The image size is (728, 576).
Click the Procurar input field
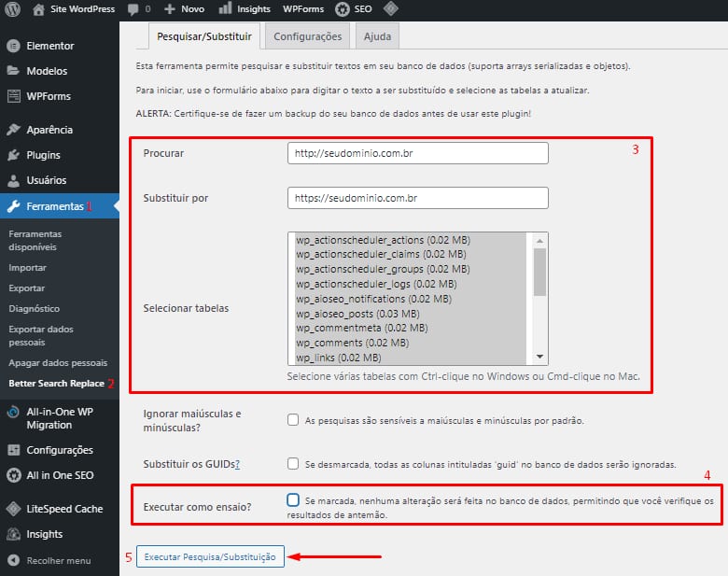pyautogui.click(x=418, y=153)
